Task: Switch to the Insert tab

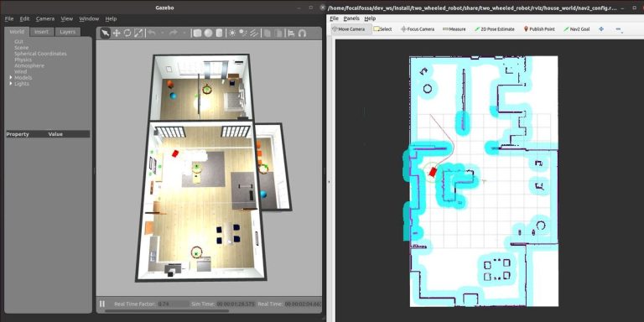Action: pos(41,32)
